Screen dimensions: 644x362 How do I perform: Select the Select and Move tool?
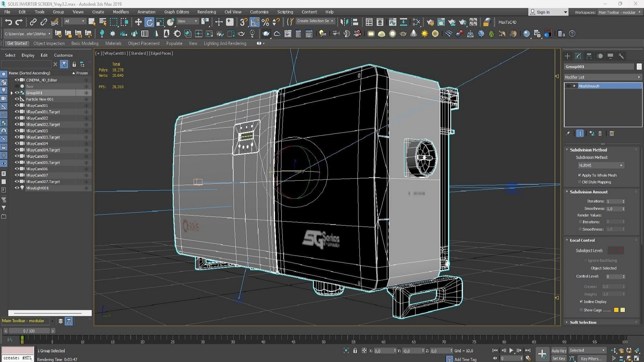coord(138,22)
